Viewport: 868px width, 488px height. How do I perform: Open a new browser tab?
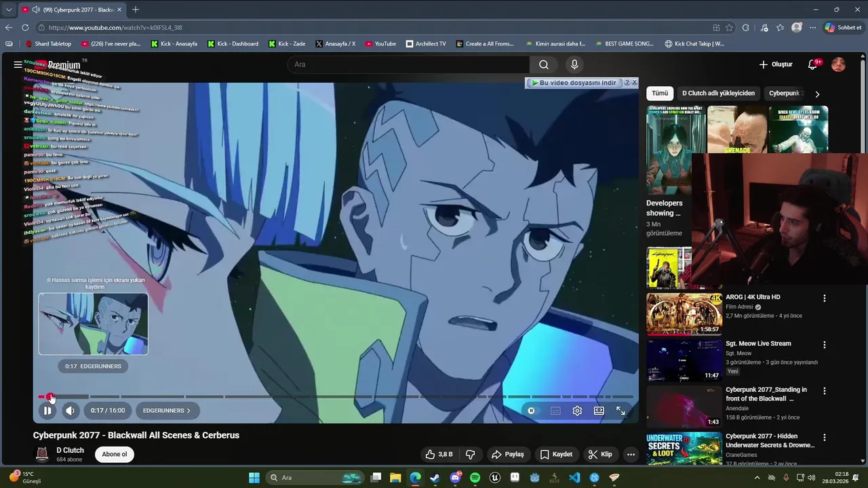pyautogui.click(x=136, y=9)
